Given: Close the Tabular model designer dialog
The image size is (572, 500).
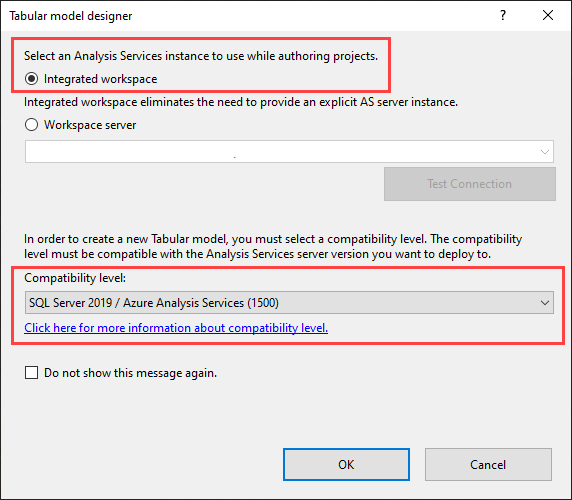Looking at the screenshot, I should click(548, 15).
